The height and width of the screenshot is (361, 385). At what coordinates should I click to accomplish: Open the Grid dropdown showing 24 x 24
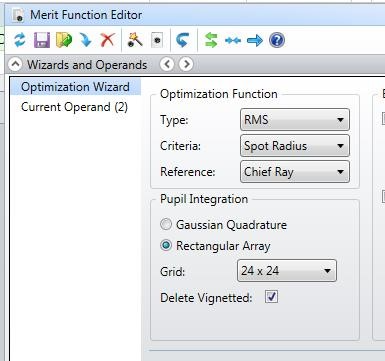(287, 271)
